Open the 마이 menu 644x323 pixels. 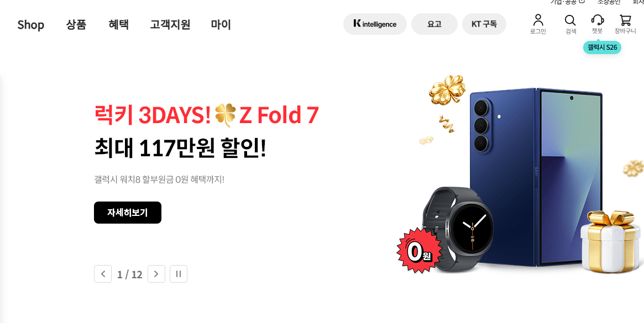[x=221, y=25]
